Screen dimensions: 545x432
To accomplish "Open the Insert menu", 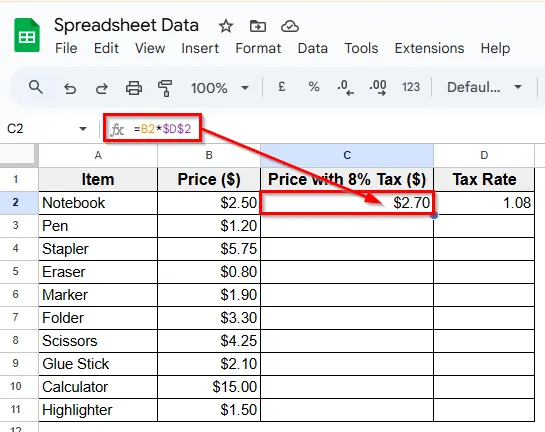I will pyautogui.click(x=200, y=48).
